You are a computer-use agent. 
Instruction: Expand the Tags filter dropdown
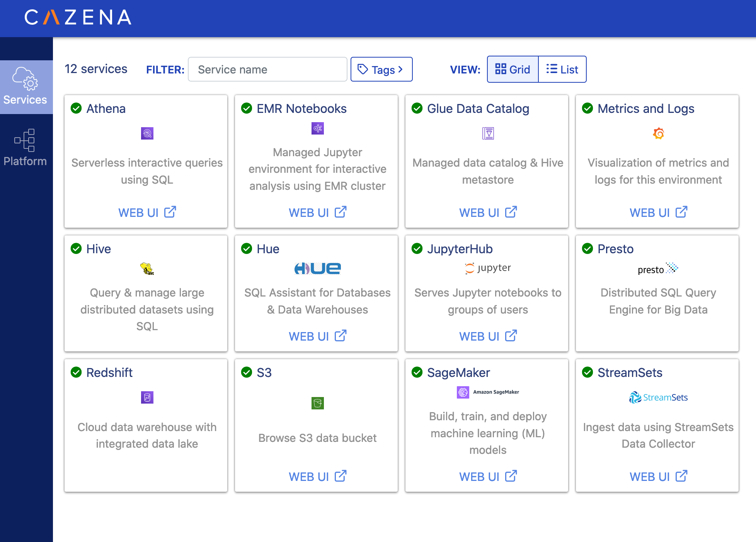coord(381,69)
